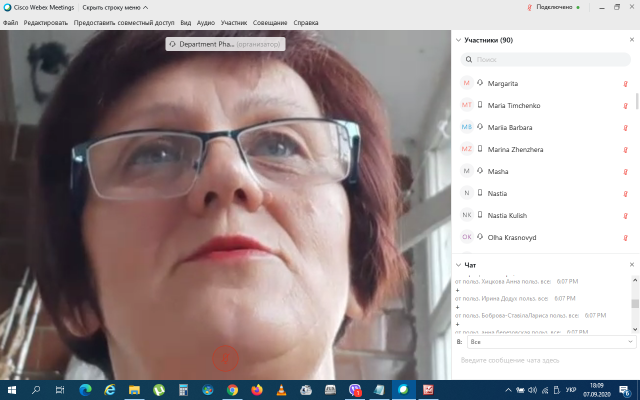This screenshot has height=400, width=640.
Task: Click the red microphone status icon near Подключено
Action: click(529, 7)
